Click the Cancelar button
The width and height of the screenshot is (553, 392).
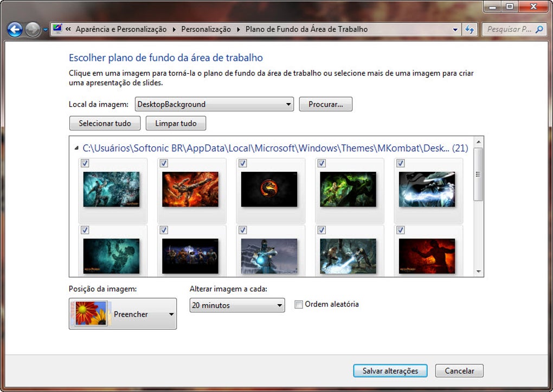(459, 371)
